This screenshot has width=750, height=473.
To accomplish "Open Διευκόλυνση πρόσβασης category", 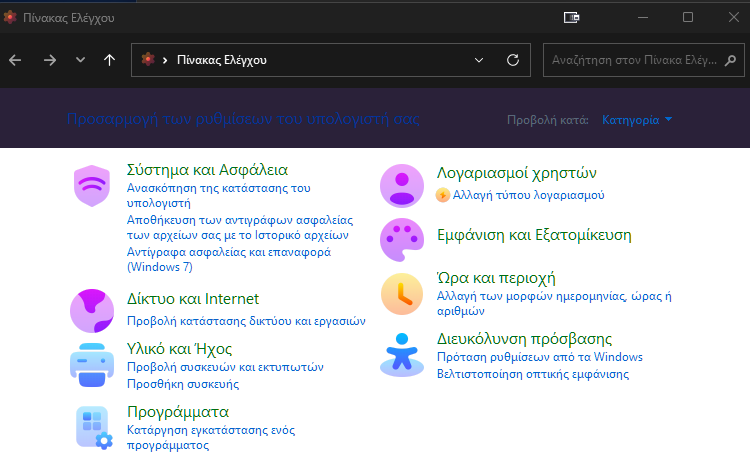I will coord(524,339).
